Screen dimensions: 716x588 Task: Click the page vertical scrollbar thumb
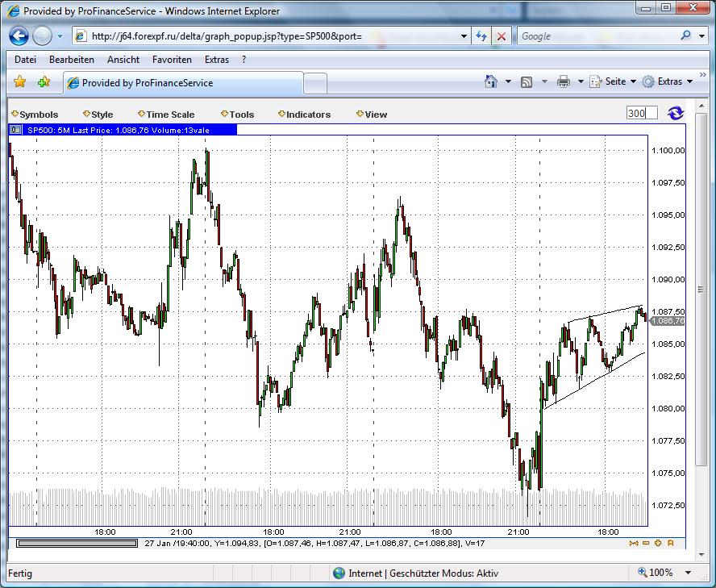click(701, 290)
